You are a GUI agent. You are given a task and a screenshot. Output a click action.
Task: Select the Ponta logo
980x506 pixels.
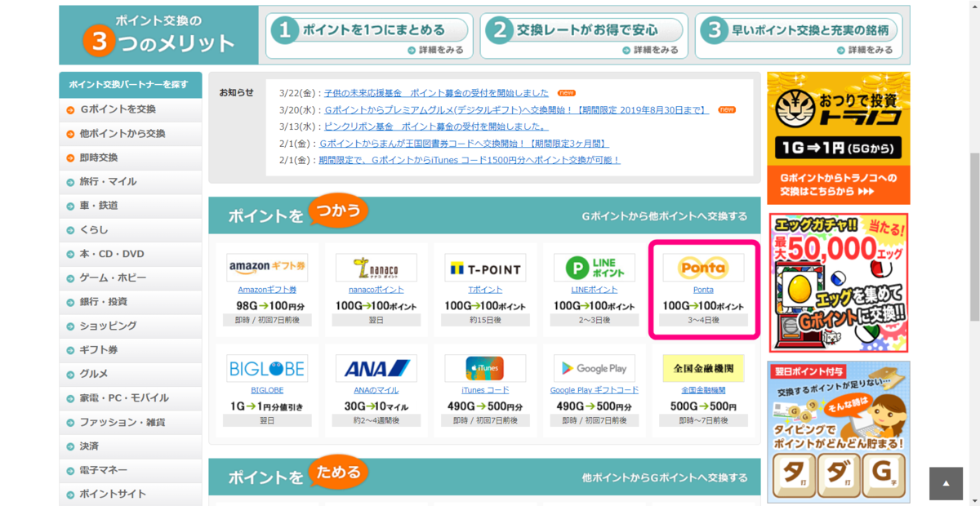[703, 267]
